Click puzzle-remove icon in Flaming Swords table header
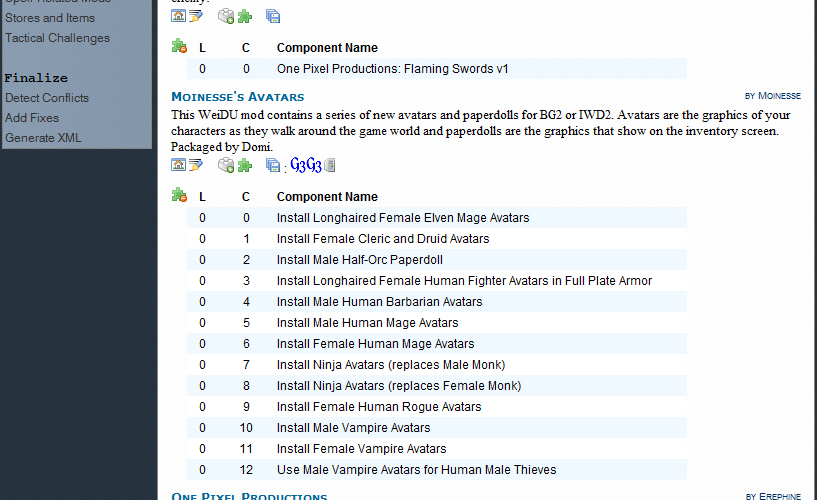Viewport: 817px width, 500px height. click(x=179, y=46)
